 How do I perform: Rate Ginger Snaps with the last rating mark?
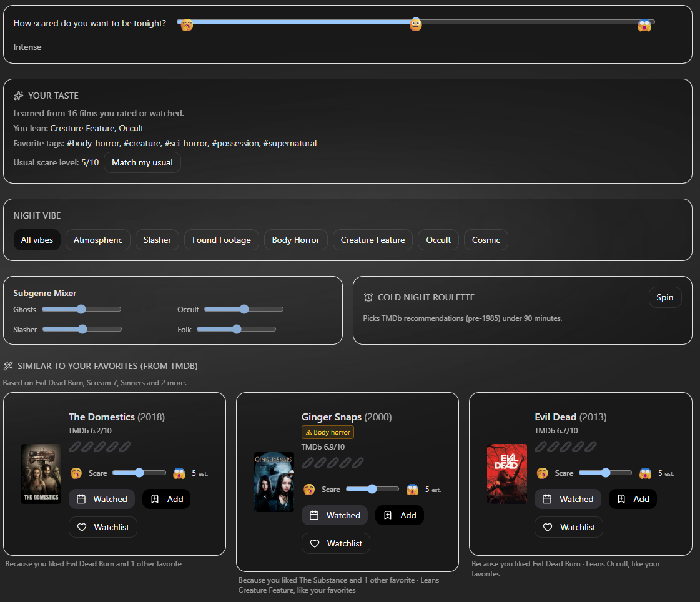[358, 463]
